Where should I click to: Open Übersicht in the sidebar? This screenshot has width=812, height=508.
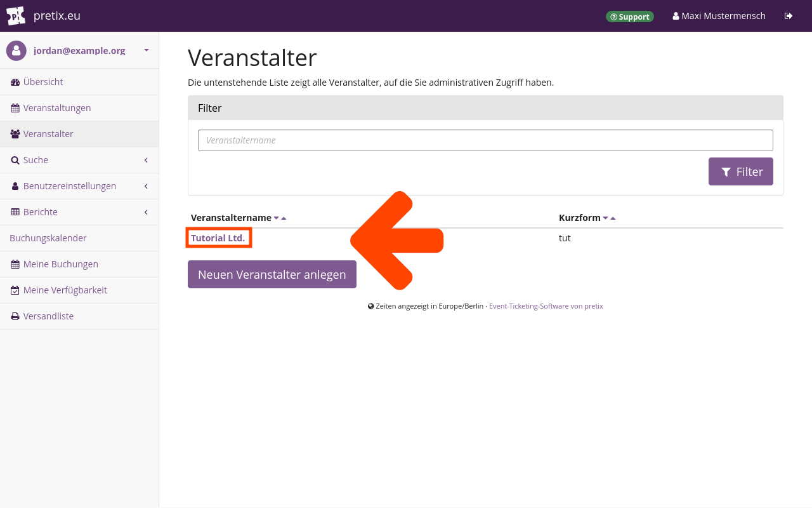pos(79,82)
